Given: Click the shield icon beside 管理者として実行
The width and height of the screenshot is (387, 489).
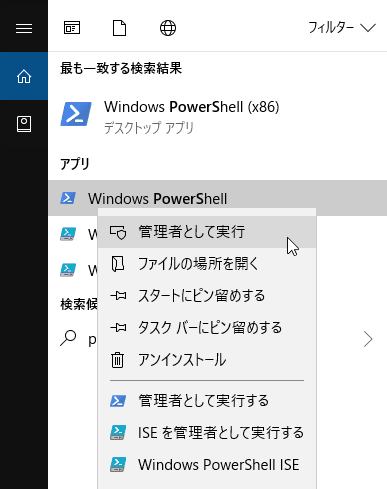Looking at the screenshot, I should point(118,233).
